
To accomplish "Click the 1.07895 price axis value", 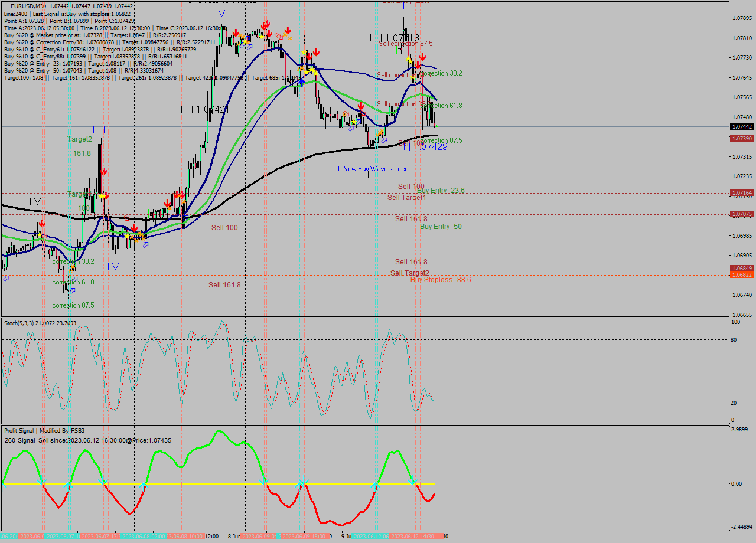I will 742,18.
